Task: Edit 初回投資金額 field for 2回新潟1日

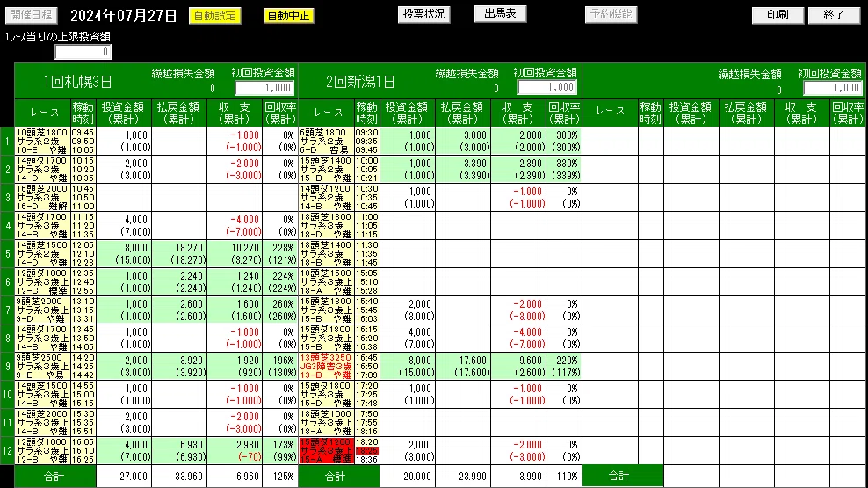Action: point(547,87)
